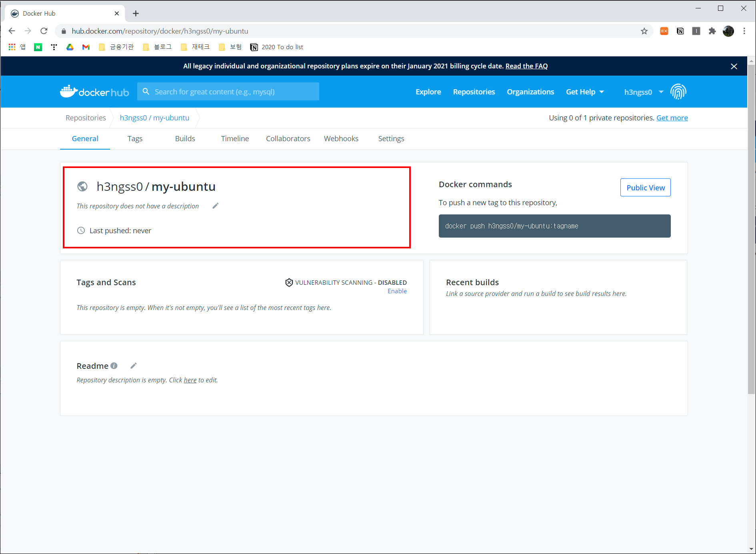The image size is (756, 554).
Task: Bookmark this page with star icon
Action: click(x=644, y=31)
